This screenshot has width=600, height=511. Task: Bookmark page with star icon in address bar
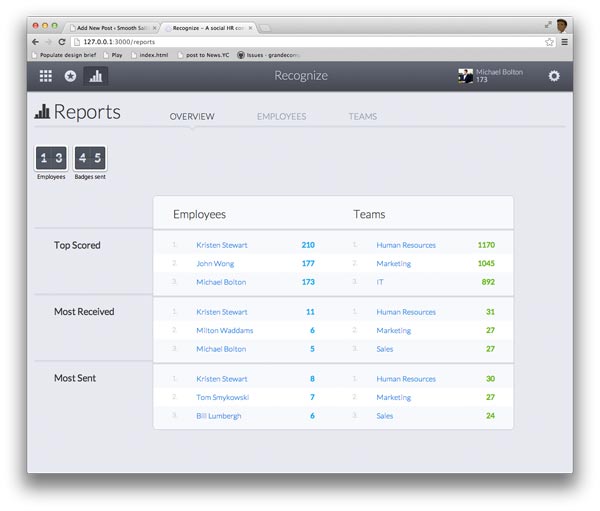(549, 42)
